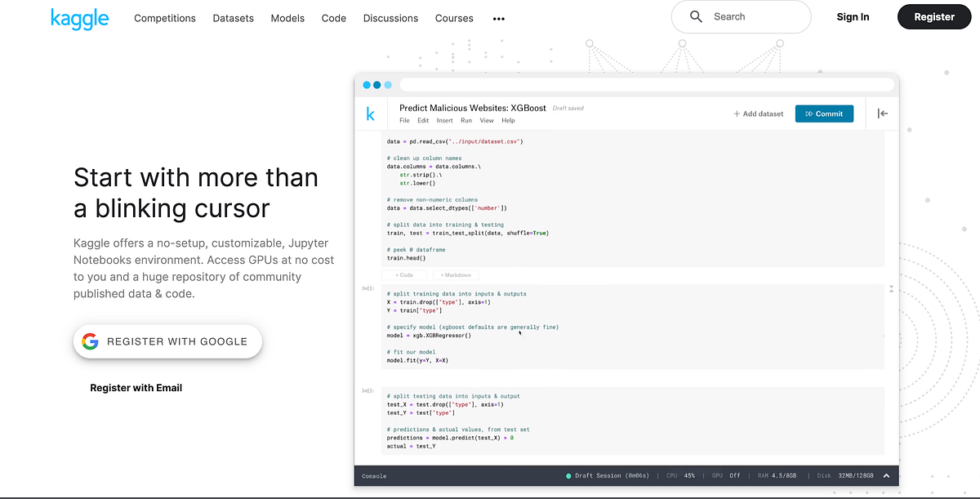This screenshot has height=499, width=980.
Task: Click the blue k Kaggle icon in notebook header
Action: pyautogui.click(x=371, y=114)
